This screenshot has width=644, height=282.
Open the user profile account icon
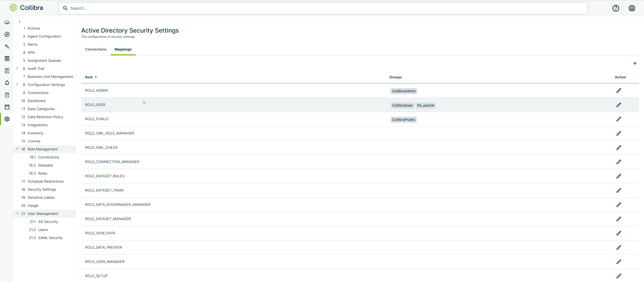[631, 8]
